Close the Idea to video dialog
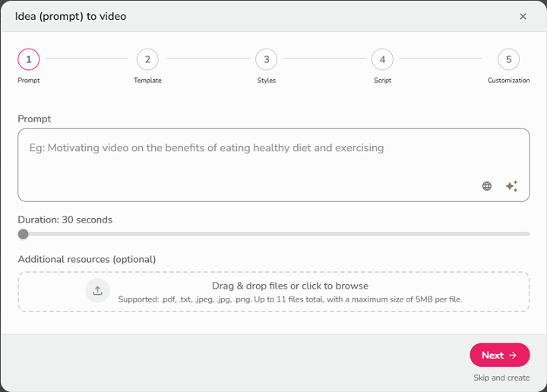547x392 pixels. point(523,16)
